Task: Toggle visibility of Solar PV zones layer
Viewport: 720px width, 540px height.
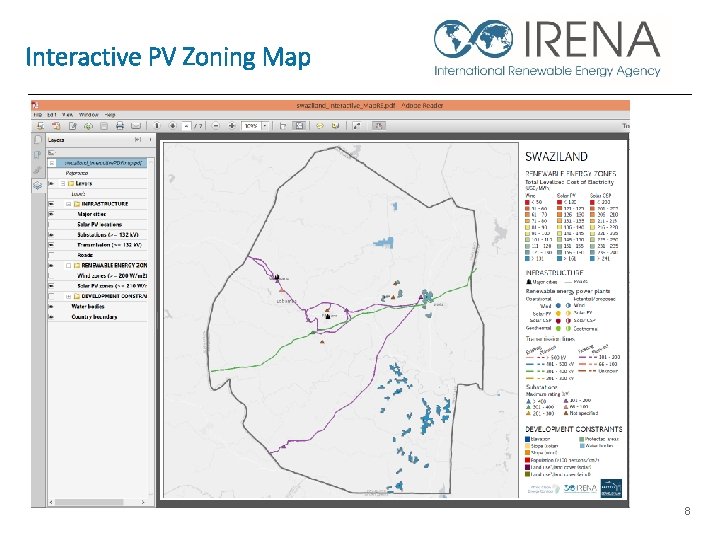Action: (51, 286)
